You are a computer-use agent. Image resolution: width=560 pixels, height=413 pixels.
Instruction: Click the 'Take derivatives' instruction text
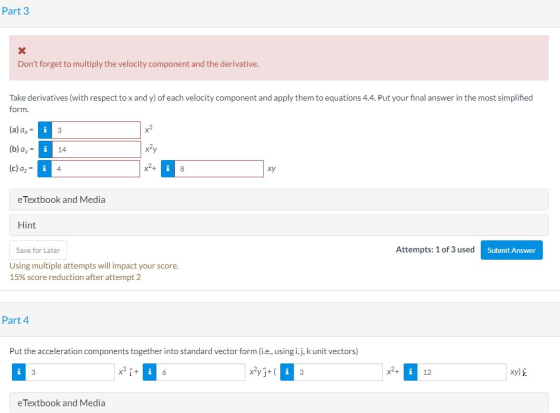(271, 103)
